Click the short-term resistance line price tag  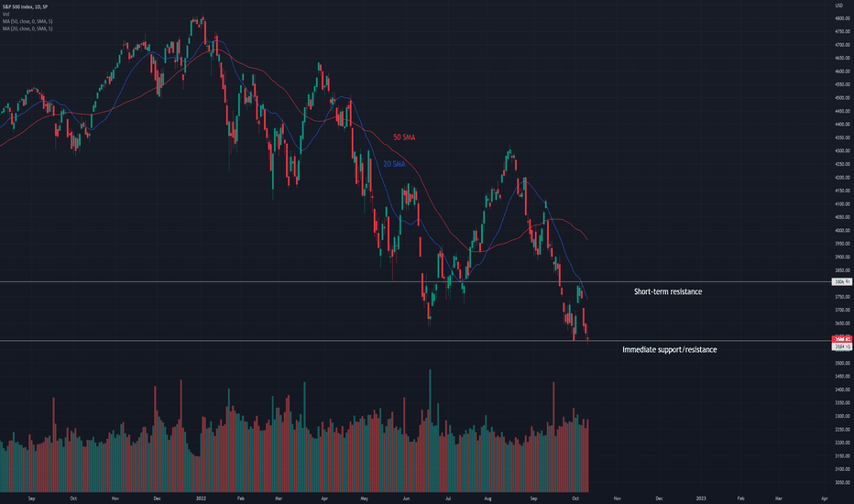click(x=842, y=281)
